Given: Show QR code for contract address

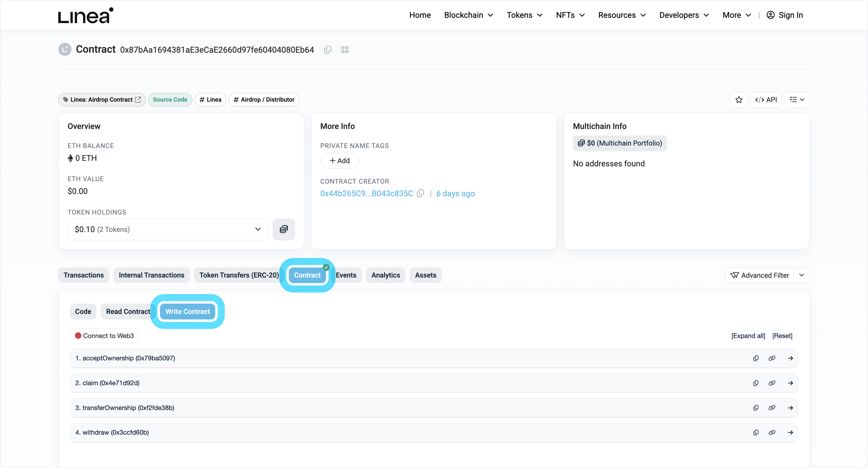Looking at the screenshot, I should point(345,50).
